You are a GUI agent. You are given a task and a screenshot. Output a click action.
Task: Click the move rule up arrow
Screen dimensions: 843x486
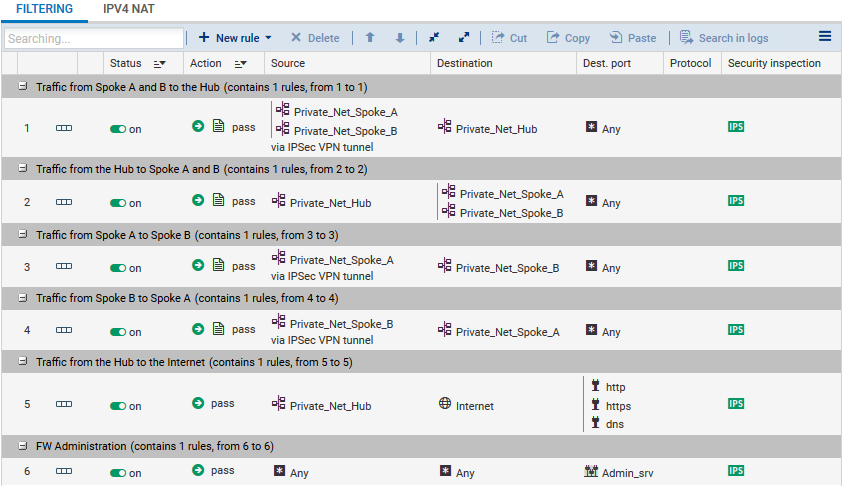click(x=370, y=38)
